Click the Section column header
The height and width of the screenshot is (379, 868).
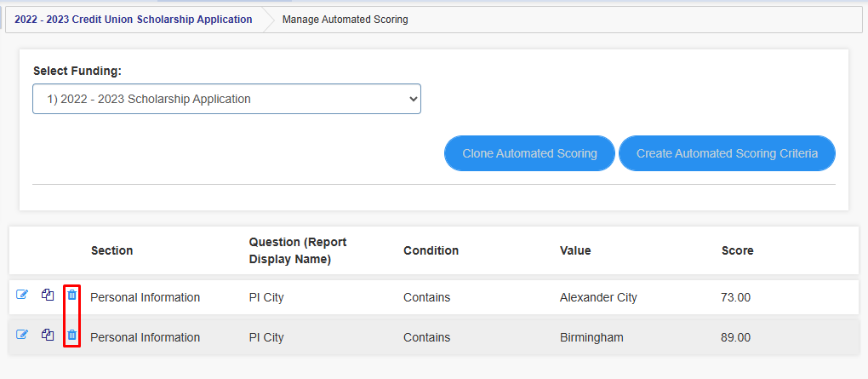(x=111, y=250)
